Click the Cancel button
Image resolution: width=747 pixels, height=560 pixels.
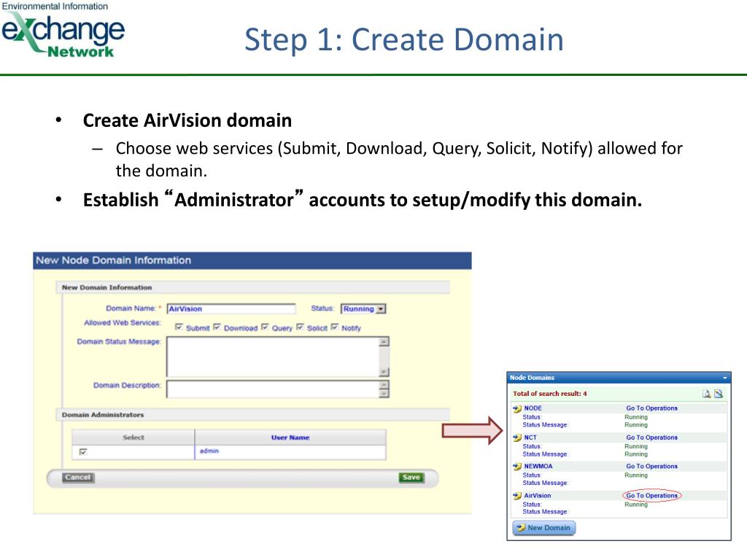point(78,478)
